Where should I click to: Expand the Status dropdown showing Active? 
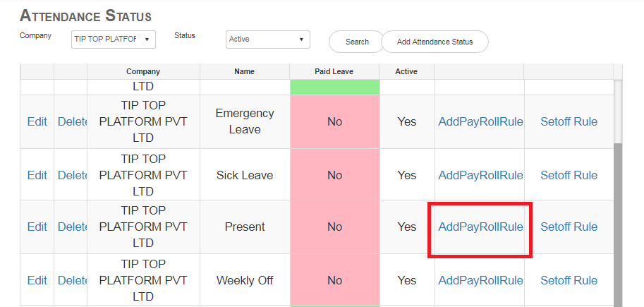tap(267, 40)
